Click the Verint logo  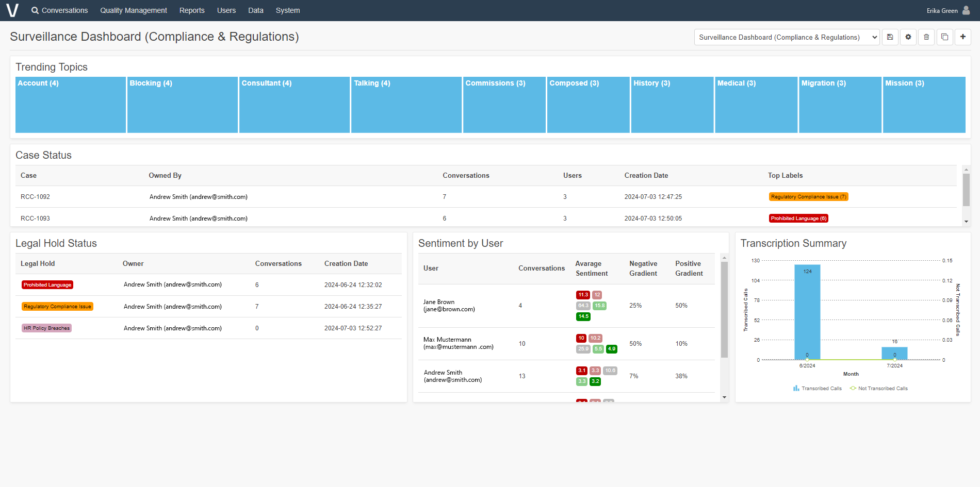click(12, 10)
